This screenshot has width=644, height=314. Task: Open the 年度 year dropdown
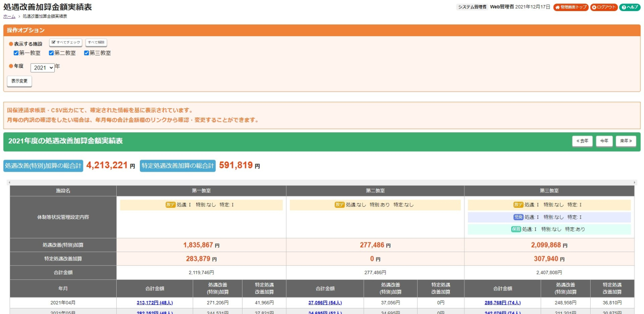(x=42, y=67)
